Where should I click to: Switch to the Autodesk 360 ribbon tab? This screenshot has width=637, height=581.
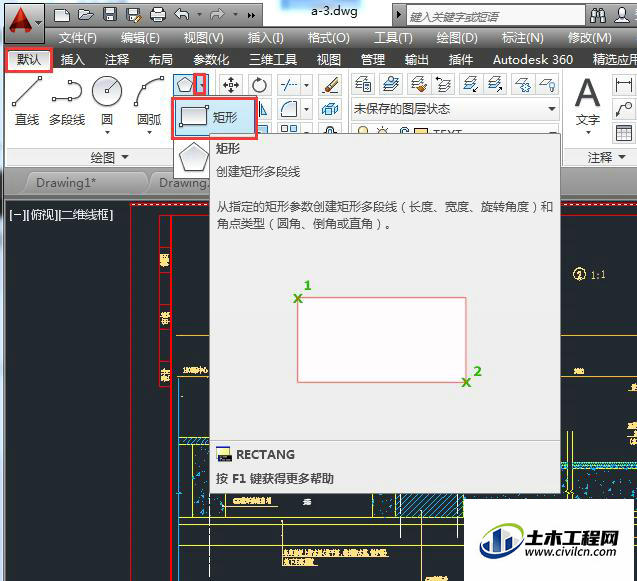coord(533,60)
